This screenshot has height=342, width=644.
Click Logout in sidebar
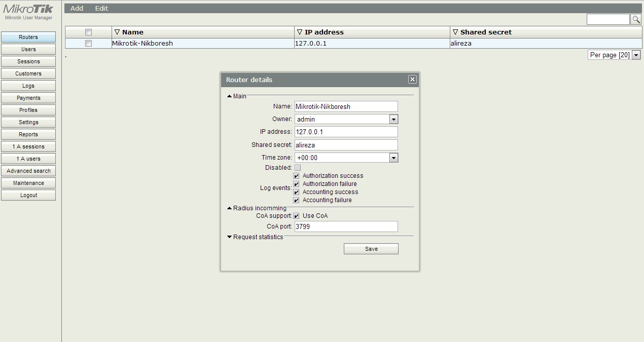point(28,195)
